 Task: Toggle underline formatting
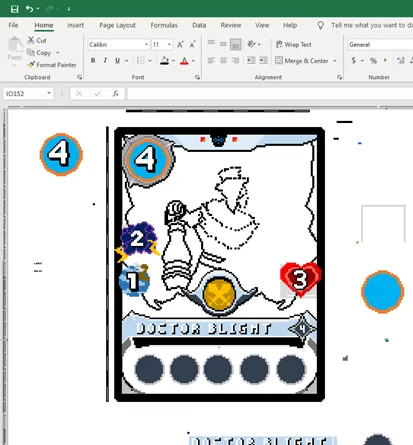point(117,60)
